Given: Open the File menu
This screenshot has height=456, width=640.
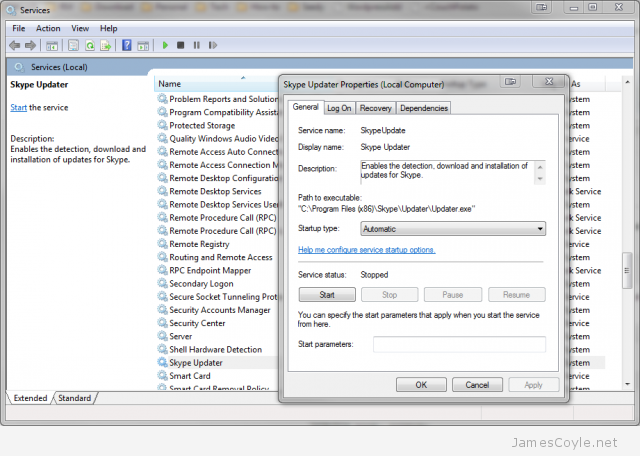Looking at the screenshot, I should [18, 28].
